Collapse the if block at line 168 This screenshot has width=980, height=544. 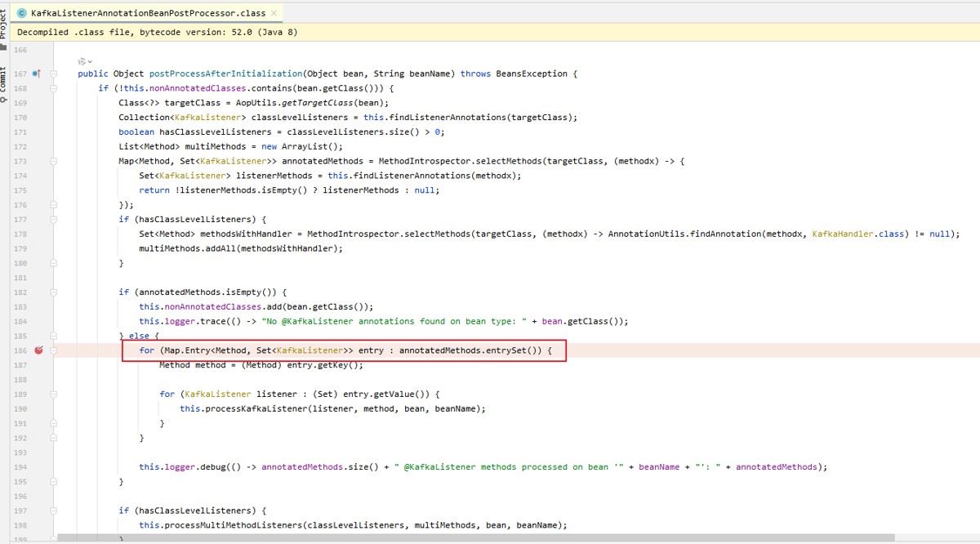pos(54,88)
